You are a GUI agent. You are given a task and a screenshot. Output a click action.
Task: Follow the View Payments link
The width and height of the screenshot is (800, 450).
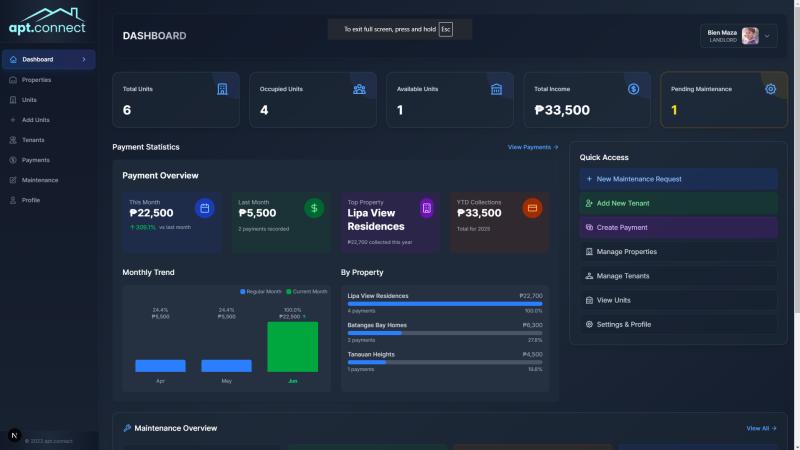click(533, 147)
